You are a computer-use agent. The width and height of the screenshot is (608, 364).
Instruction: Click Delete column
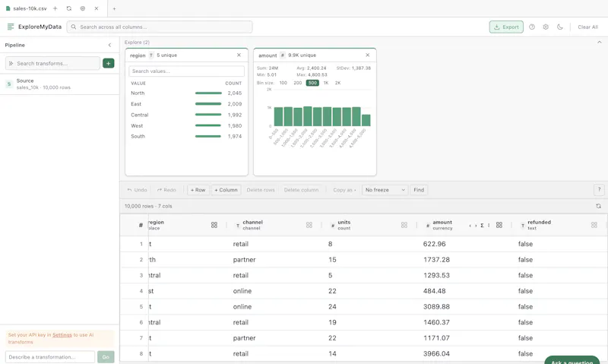pos(301,190)
